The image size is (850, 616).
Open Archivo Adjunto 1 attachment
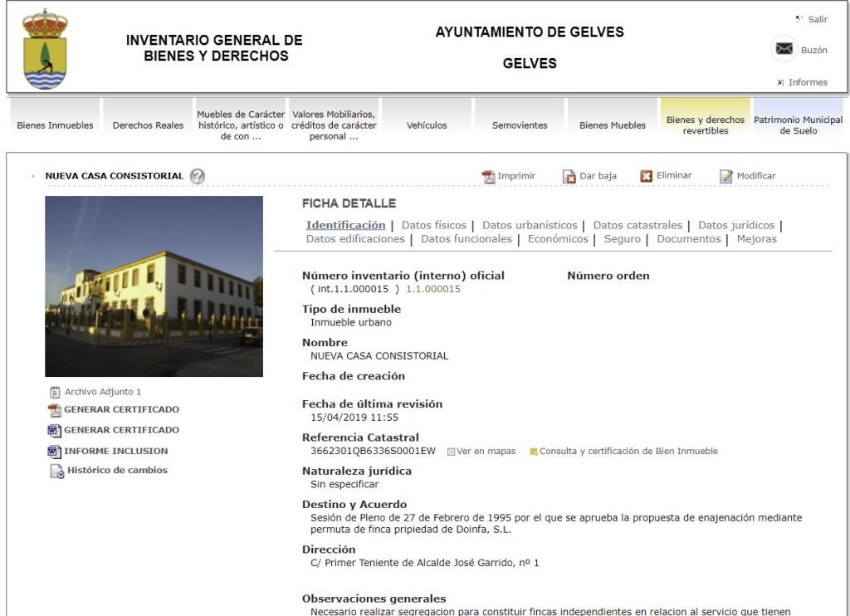click(x=103, y=392)
